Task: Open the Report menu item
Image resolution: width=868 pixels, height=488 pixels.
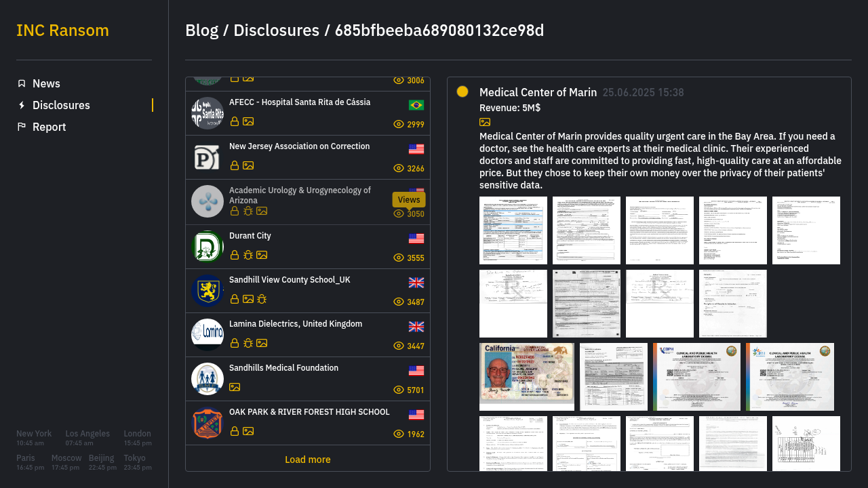Action: click(x=84, y=127)
